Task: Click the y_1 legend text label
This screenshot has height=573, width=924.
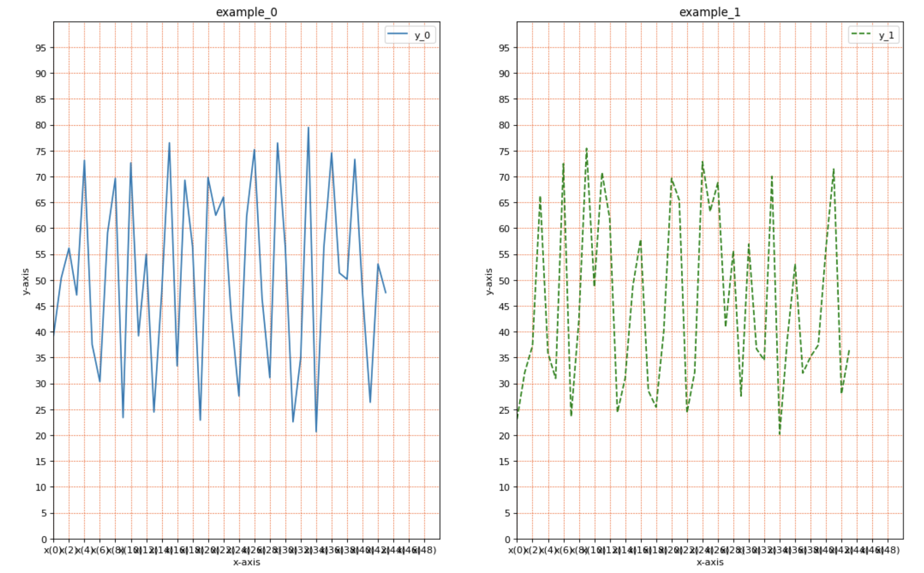Action: pyautogui.click(x=886, y=35)
